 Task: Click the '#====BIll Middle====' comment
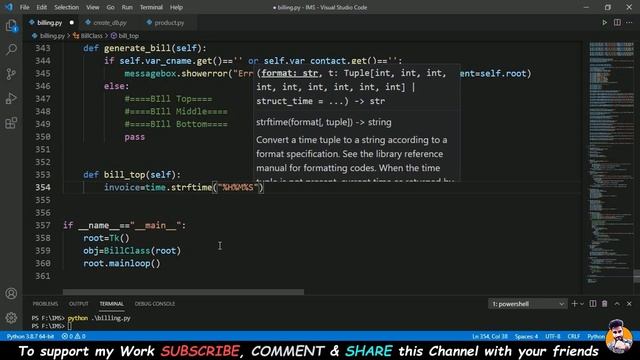[176, 111]
